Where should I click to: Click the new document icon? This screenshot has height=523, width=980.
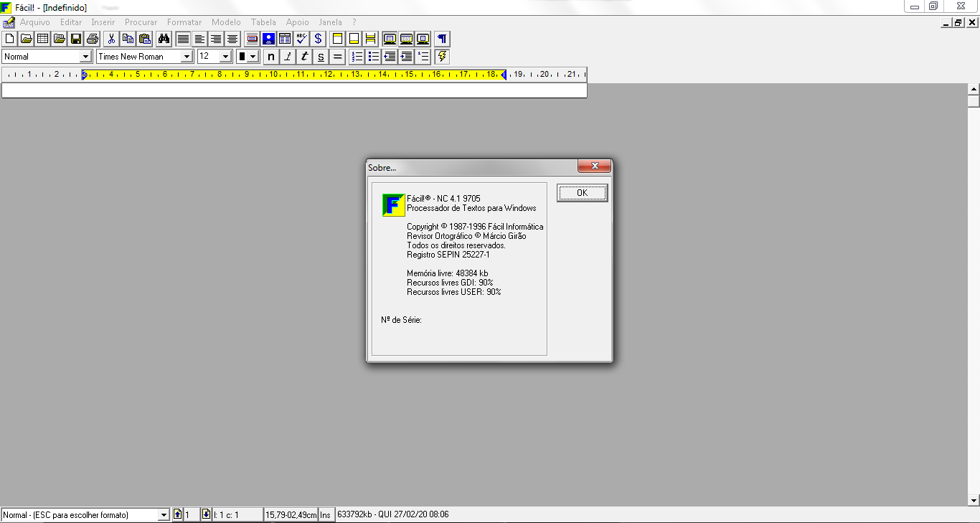[10, 39]
